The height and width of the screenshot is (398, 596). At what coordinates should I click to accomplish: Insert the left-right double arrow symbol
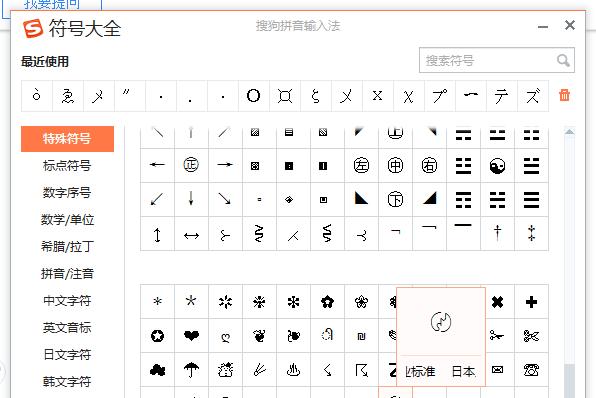pyautogui.click(x=191, y=236)
